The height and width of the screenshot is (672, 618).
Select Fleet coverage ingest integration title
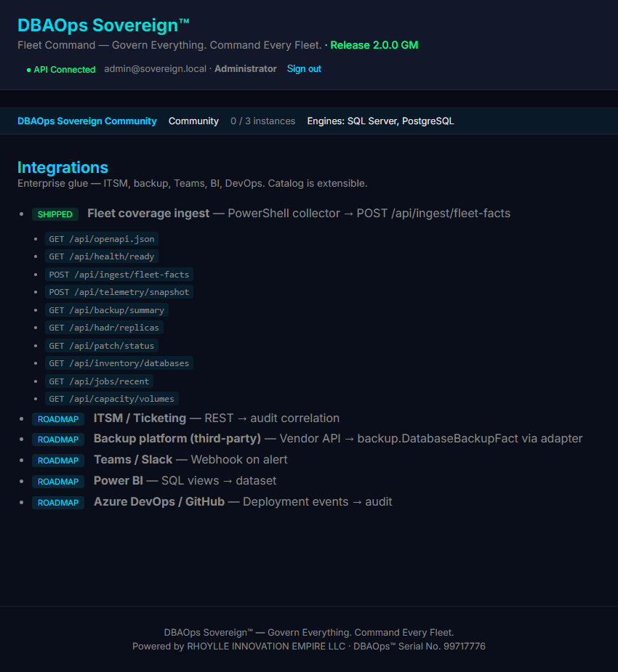coord(148,213)
